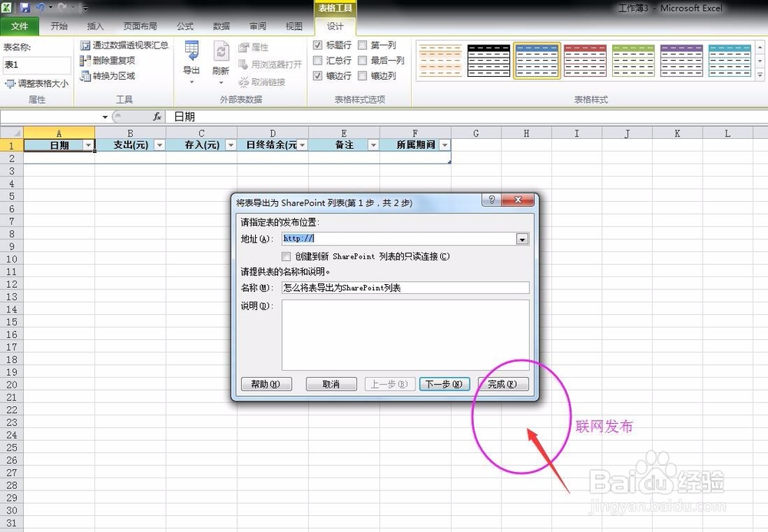The image size is (768, 532).
Task: Click the 地址 address input field
Action: pos(399,239)
